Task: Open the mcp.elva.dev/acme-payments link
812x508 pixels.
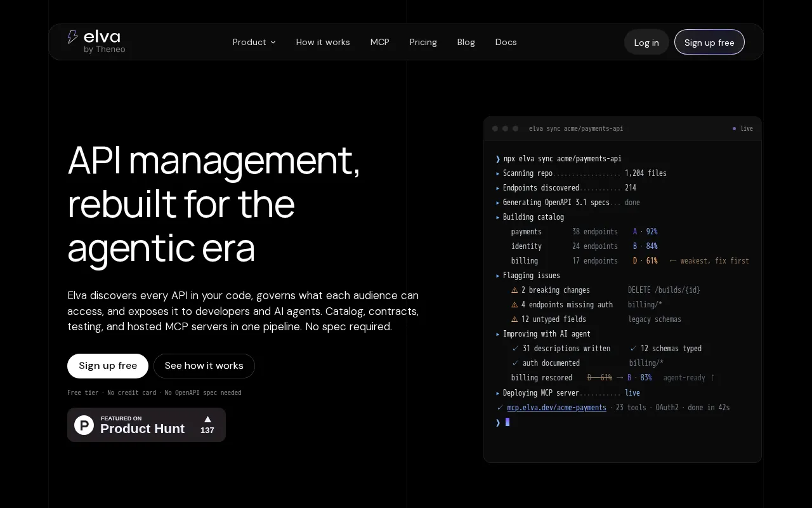Action: pos(556,408)
